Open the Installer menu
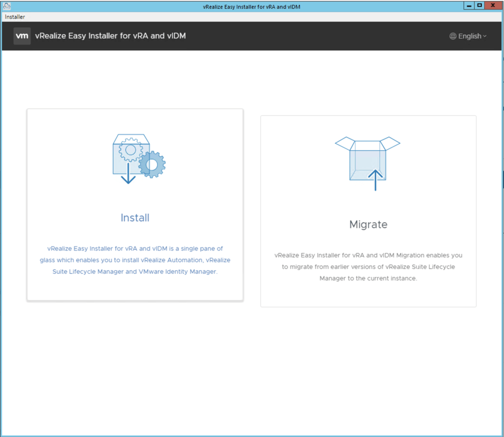 click(x=15, y=17)
